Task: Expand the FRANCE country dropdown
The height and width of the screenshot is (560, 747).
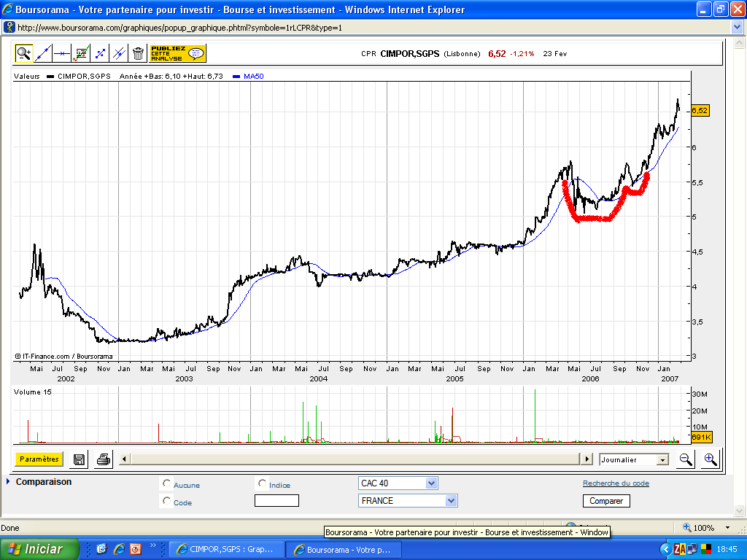Action: [x=408, y=501]
